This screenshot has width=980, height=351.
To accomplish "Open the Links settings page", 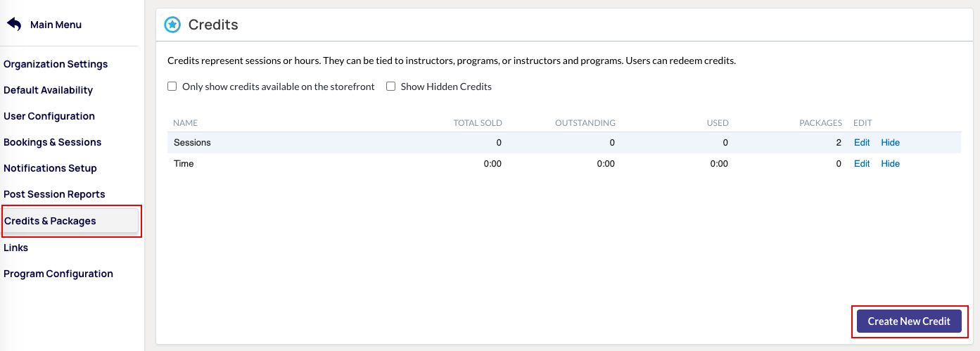I will click(15, 248).
